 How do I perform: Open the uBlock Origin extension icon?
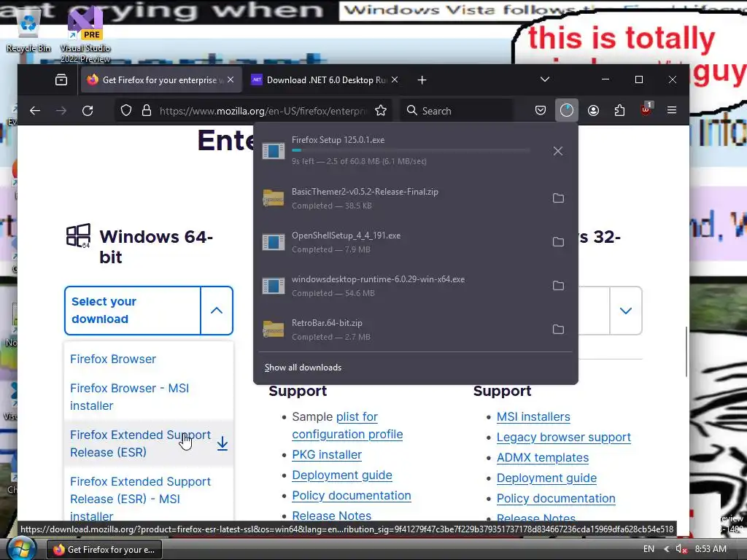[646, 109]
